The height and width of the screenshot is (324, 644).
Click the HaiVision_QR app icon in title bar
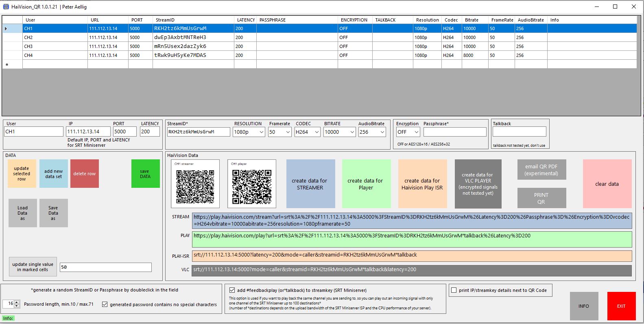(6, 7)
